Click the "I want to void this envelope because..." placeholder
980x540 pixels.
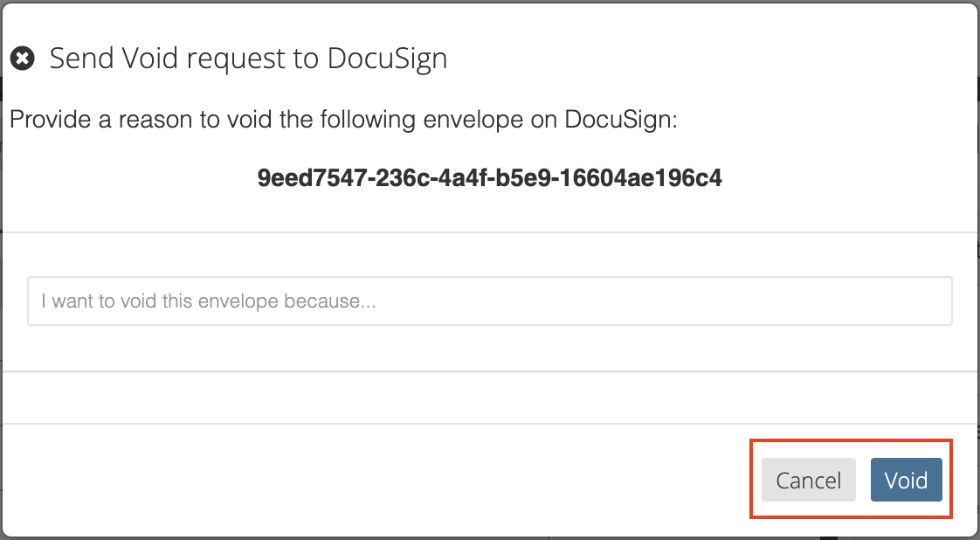click(x=210, y=301)
